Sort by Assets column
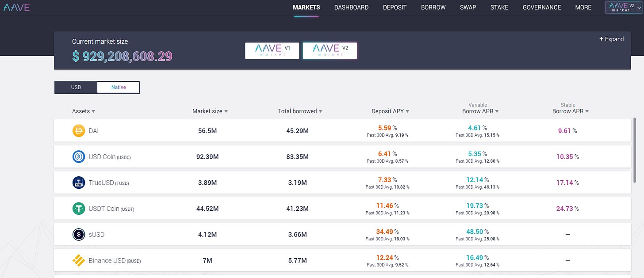644x278 pixels. point(84,111)
